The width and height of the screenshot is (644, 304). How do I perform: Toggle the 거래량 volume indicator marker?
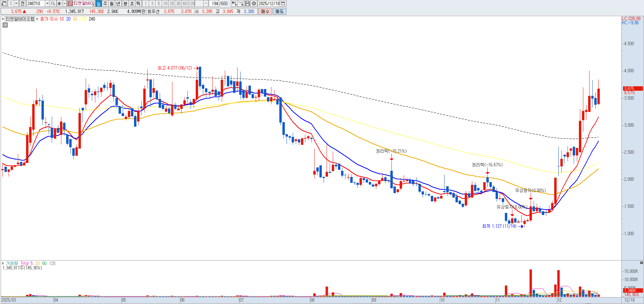pos(3,263)
